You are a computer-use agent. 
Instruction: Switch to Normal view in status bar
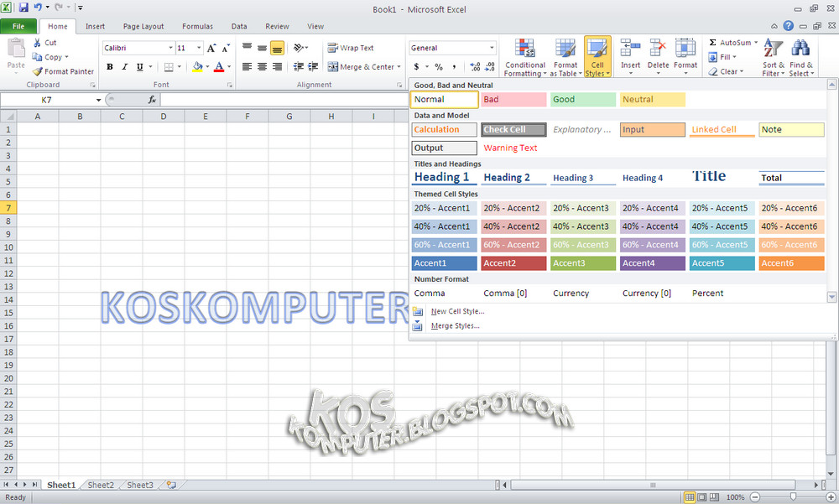click(689, 497)
